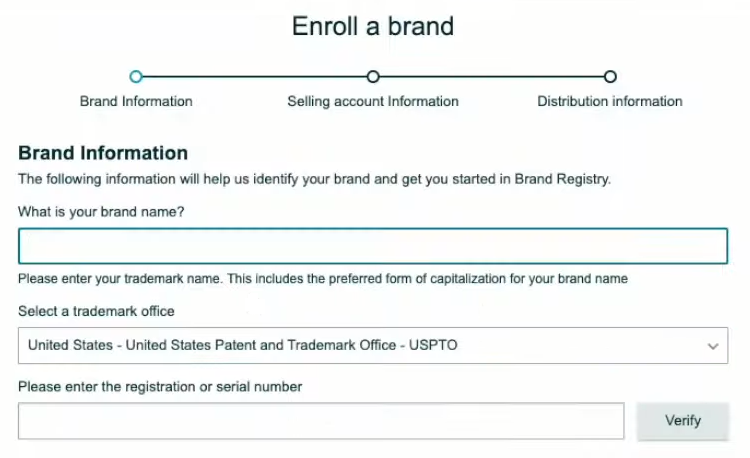Image resolution: width=750 pixels, height=458 pixels.
Task: Click the "Enroll a brand" page title
Action: 373,26
